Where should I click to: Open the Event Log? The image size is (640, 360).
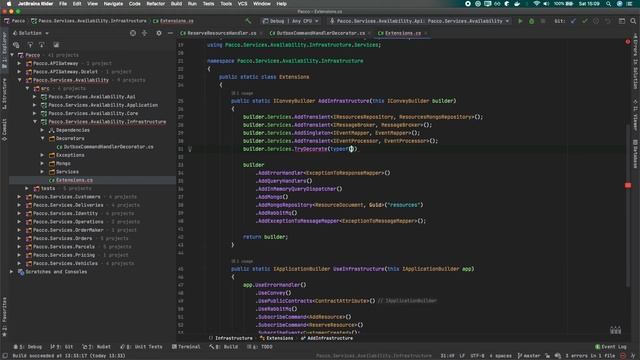point(611,347)
